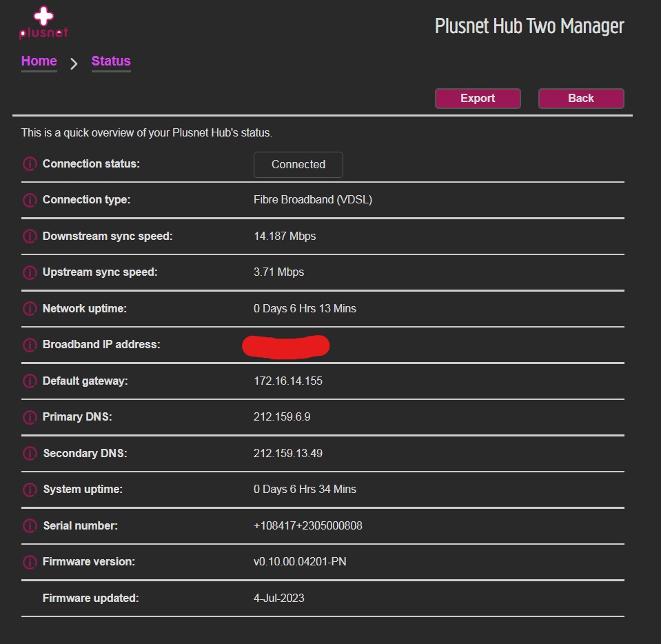Click the info icon beside Network uptime
The height and width of the screenshot is (644, 661).
(x=30, y=308)
